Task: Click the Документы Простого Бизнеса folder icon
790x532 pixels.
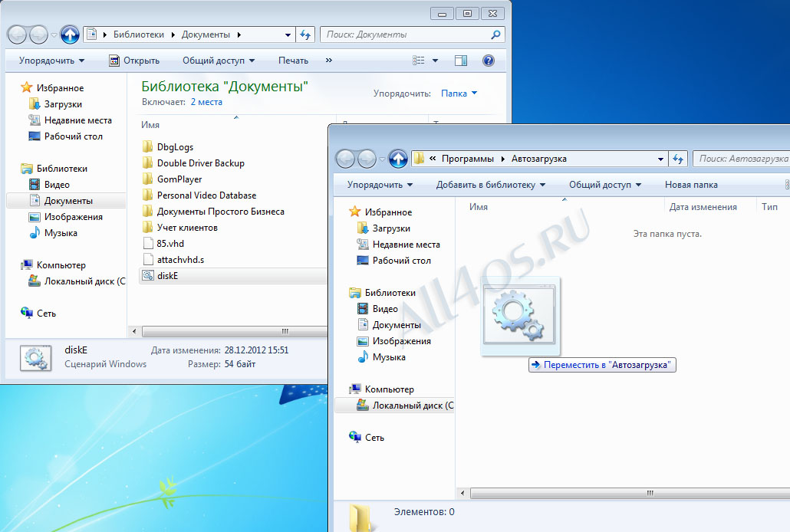Action: click(147, 211)
